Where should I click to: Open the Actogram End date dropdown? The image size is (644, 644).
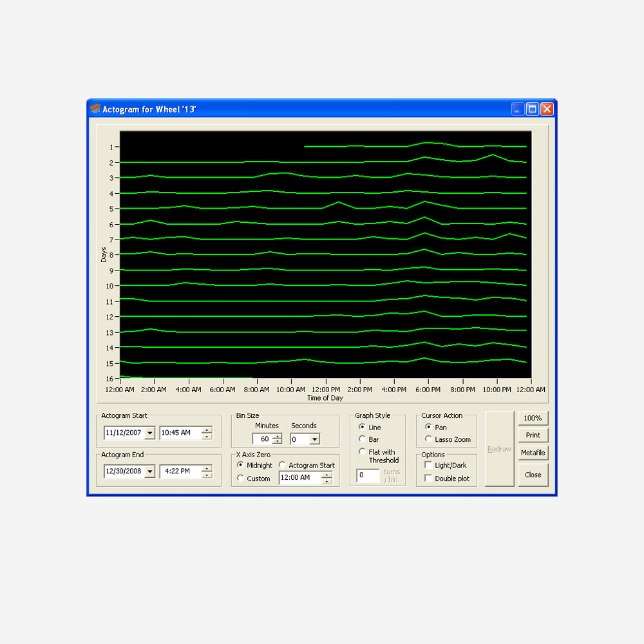point(150,471)
